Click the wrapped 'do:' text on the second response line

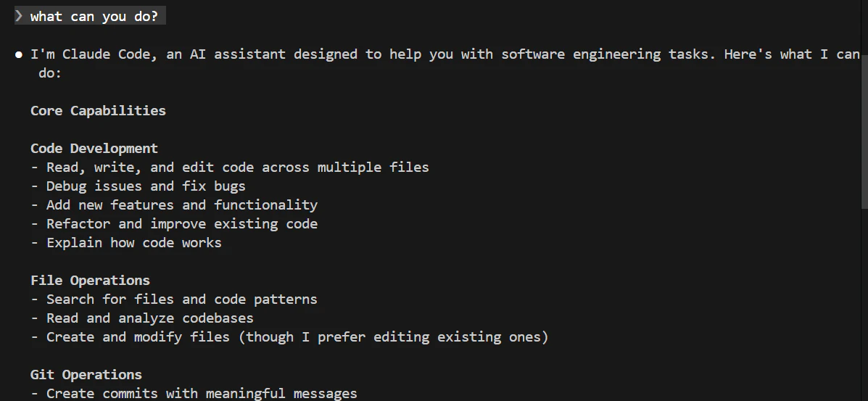(x=50, y=73)
